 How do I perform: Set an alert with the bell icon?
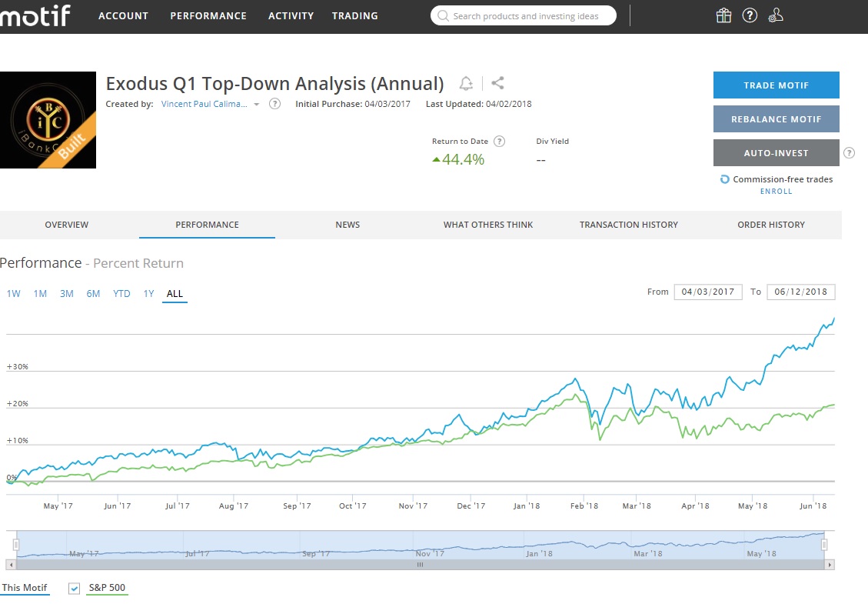[466, 83]
